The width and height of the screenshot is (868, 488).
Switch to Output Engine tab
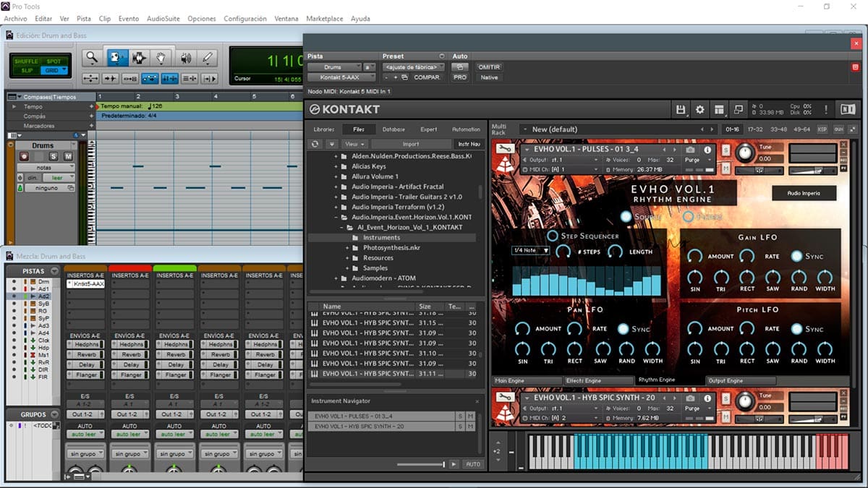(741, 380)
